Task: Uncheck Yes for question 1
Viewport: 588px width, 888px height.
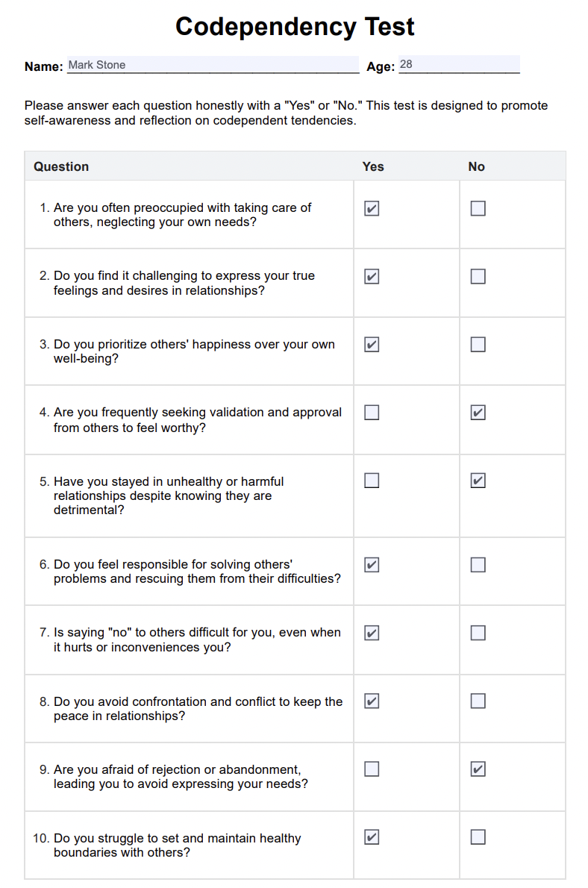Action: pos(372,209)
